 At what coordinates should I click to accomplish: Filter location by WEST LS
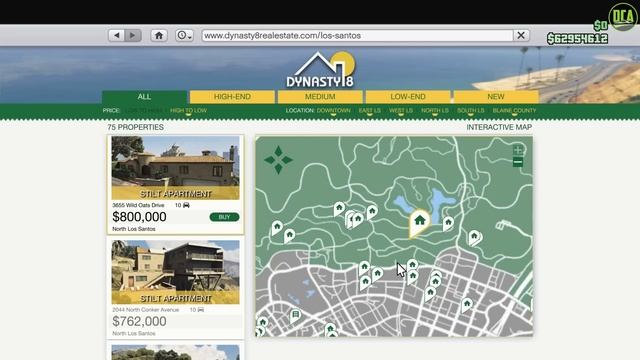pos(400,111)
